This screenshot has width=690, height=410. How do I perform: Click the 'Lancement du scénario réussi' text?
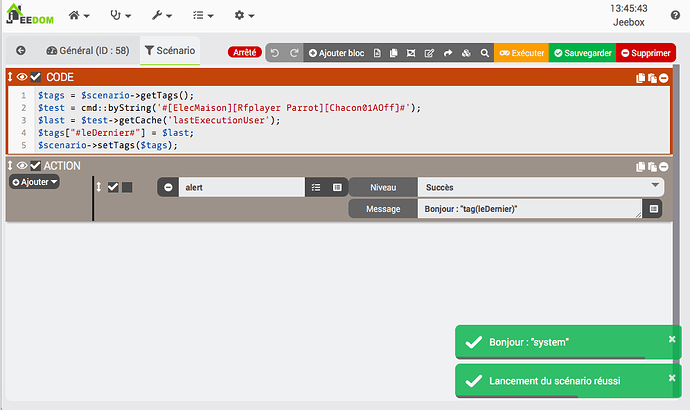pos(555,381)
